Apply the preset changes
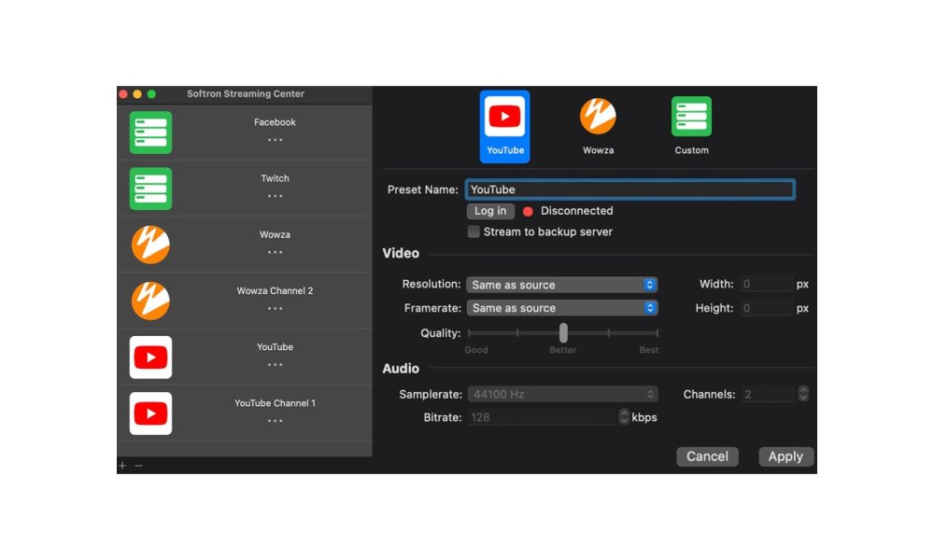Viewport: 934px width, 560px height. 785,456
